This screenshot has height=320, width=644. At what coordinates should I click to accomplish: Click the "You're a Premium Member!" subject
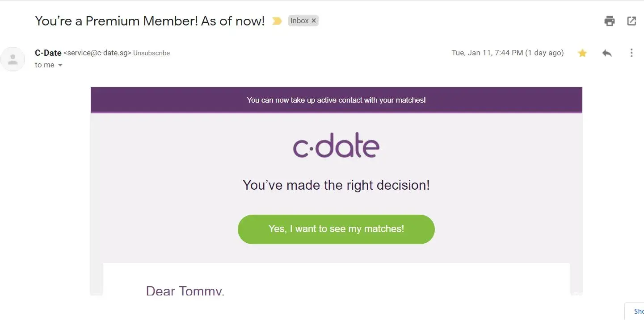[x=150, y=21]
